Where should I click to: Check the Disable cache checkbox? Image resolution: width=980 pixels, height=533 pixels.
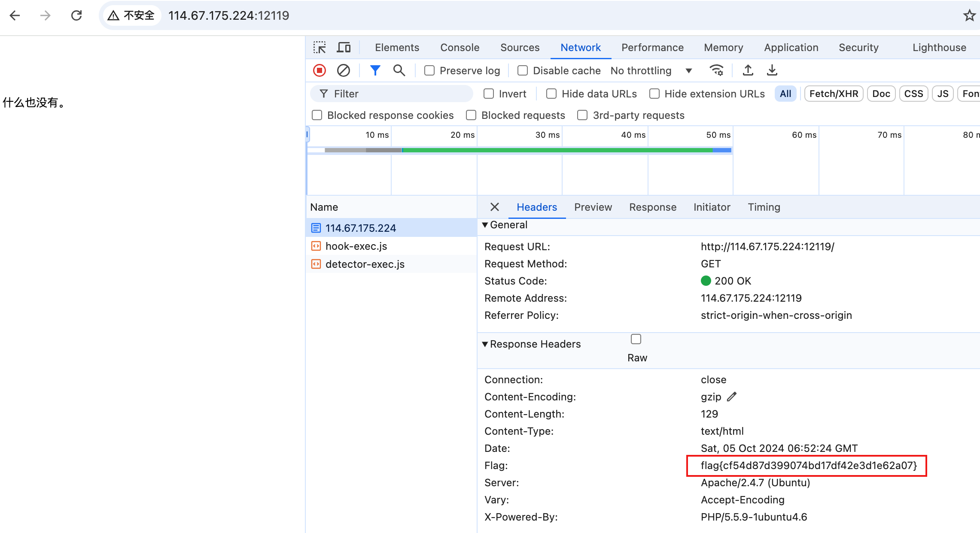[523, 70]
